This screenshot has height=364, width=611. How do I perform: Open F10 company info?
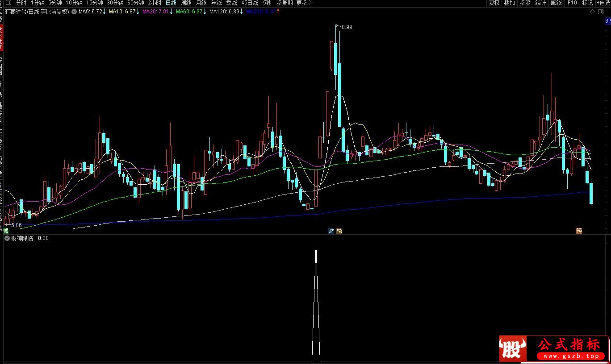pyautogui.click(x=572, y=3)
